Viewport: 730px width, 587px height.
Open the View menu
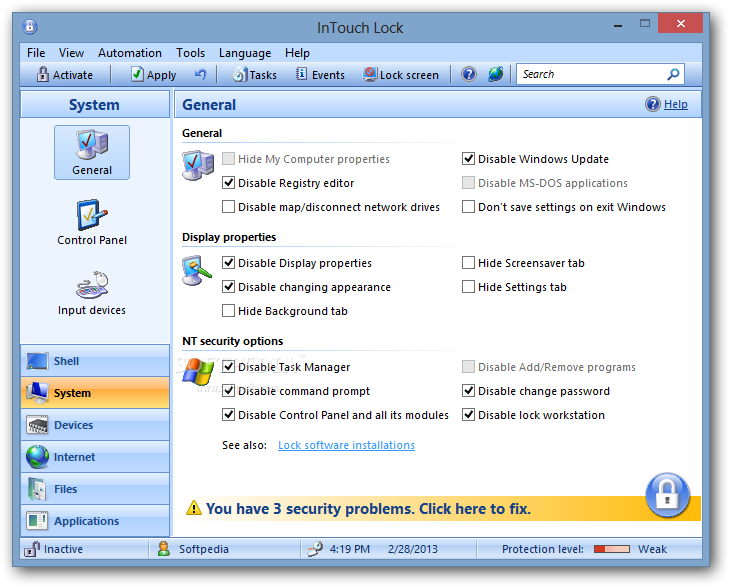tap(71, 53)
